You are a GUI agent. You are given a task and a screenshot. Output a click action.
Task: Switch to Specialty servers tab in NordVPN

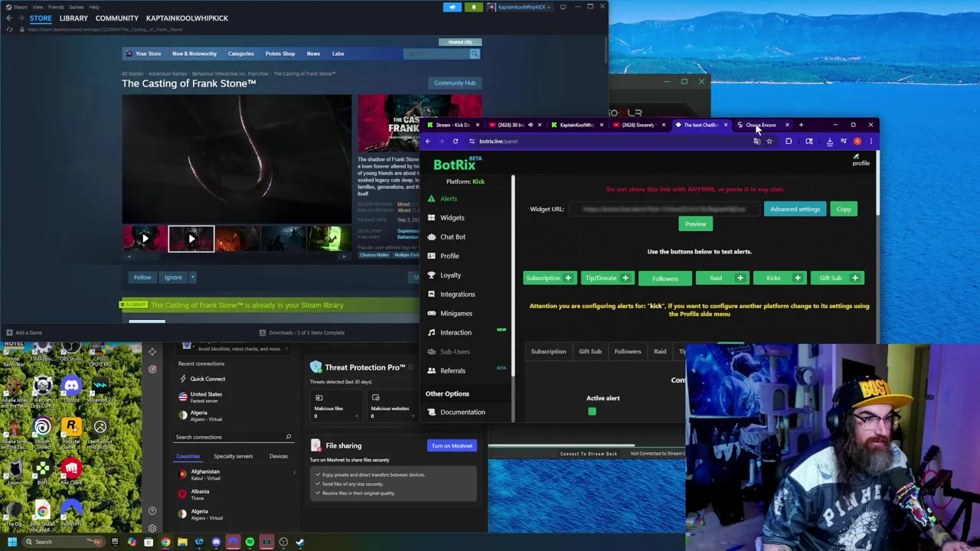point(233,456)
